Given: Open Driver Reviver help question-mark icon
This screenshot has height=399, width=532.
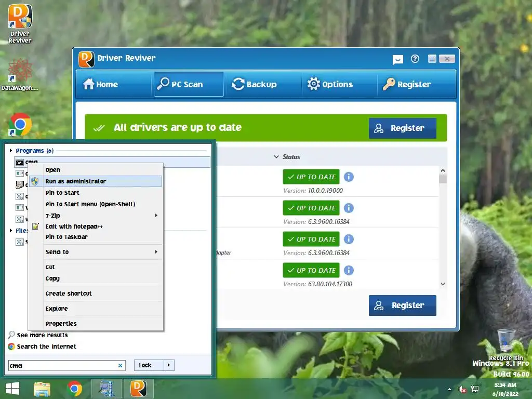Looking at the screenshot, I should pyautogui.click(x=415, y=59).
